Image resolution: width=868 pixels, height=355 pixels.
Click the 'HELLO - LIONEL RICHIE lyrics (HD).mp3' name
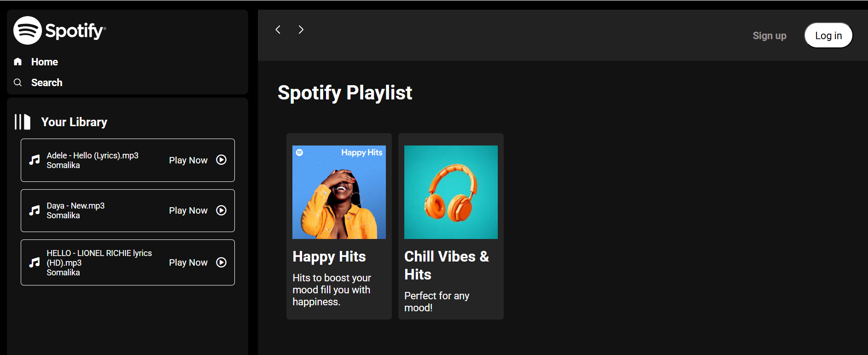pyautogui.click(x=99, y=258)
